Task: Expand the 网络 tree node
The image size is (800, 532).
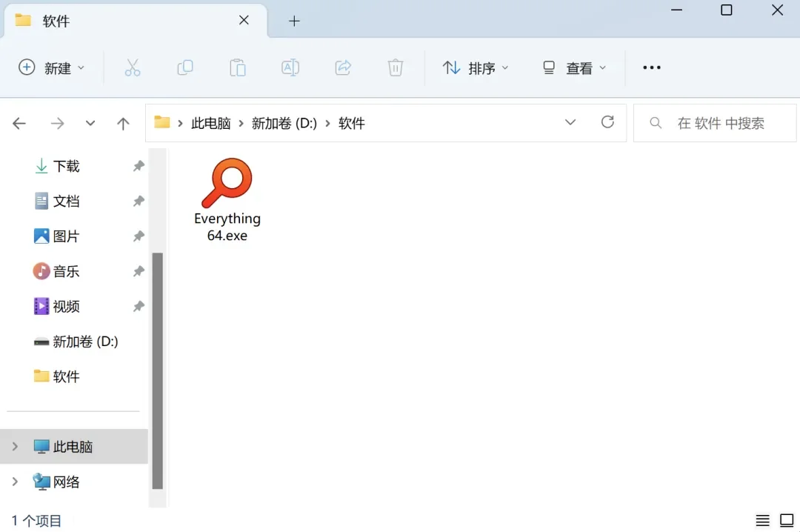Action: pyautogui.click(x=15, y=482)
